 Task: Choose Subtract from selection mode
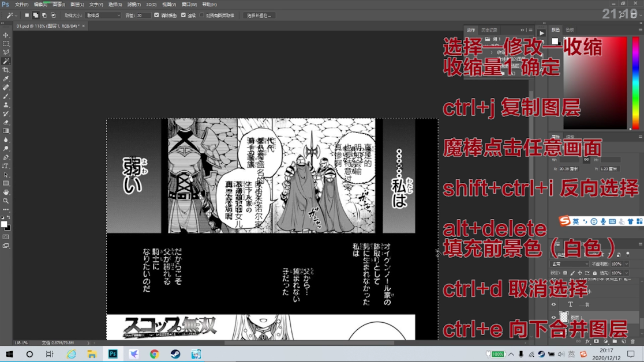pos(44,15)
